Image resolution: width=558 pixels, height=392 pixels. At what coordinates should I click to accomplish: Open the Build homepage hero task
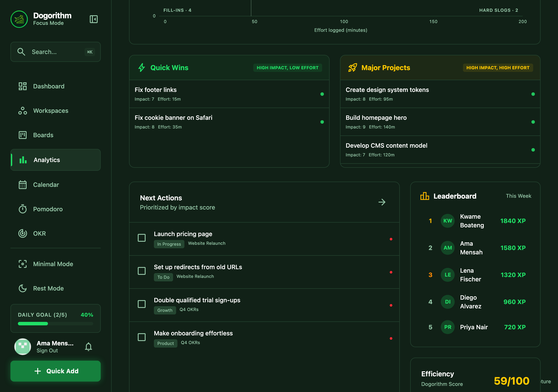(x=440, y=122)
